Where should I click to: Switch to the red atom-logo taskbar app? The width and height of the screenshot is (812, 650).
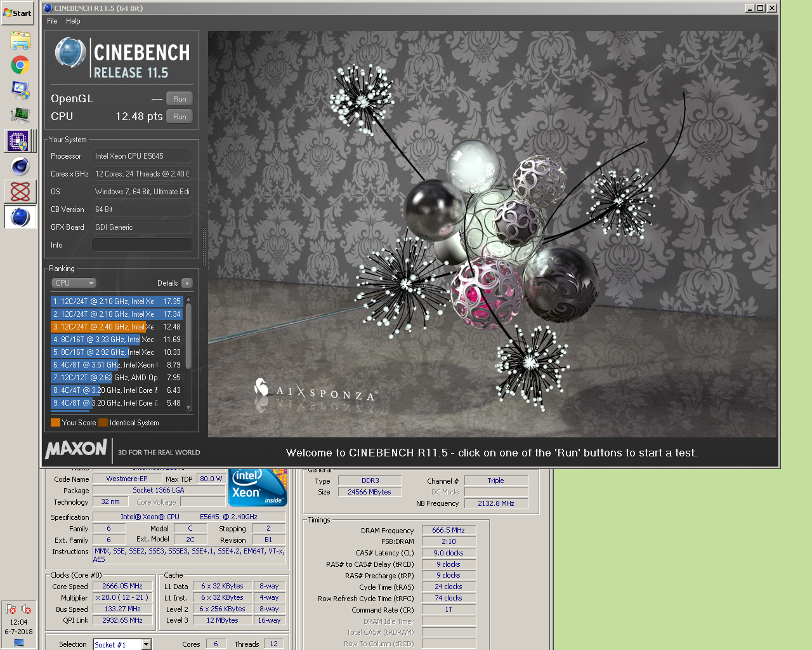click(20, 192)
